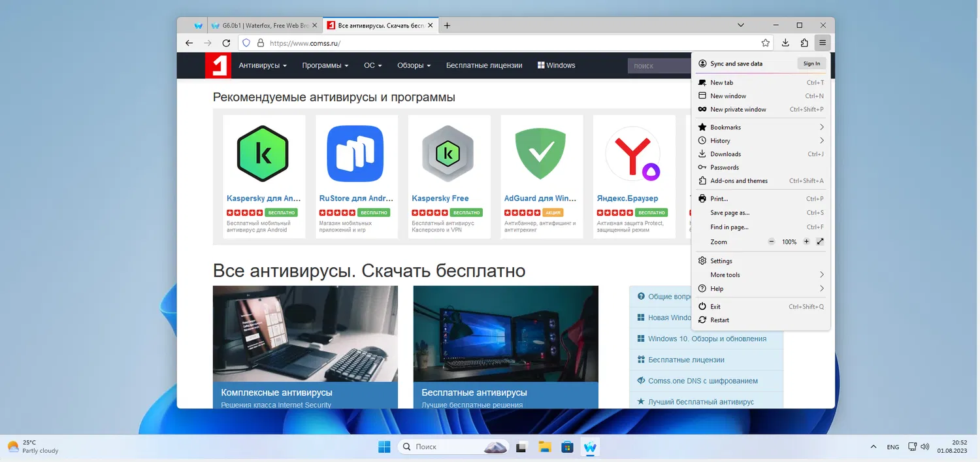Click the padlock site info icon
980x462 pixels.
[261, 43]
